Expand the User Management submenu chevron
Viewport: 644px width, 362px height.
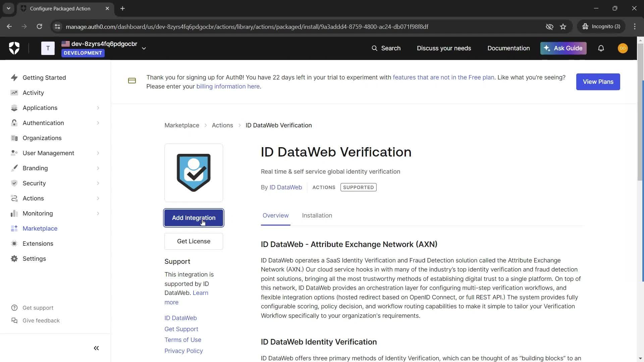coord(98,153)
